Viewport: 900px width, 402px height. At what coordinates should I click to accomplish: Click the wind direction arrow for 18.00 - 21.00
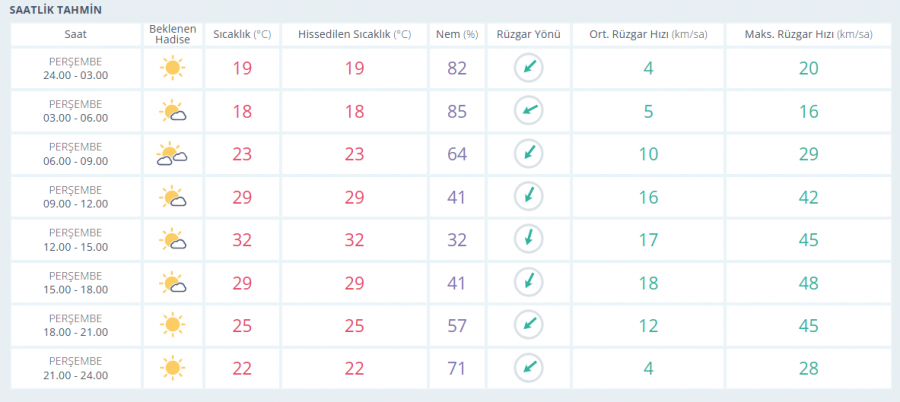pyautogui.click(x=528, y=325)
